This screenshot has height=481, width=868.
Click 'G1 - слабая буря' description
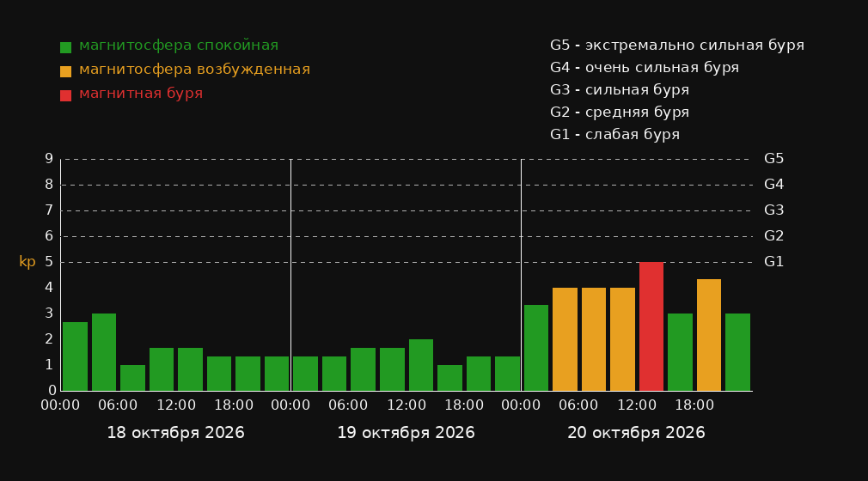[614, 135]
